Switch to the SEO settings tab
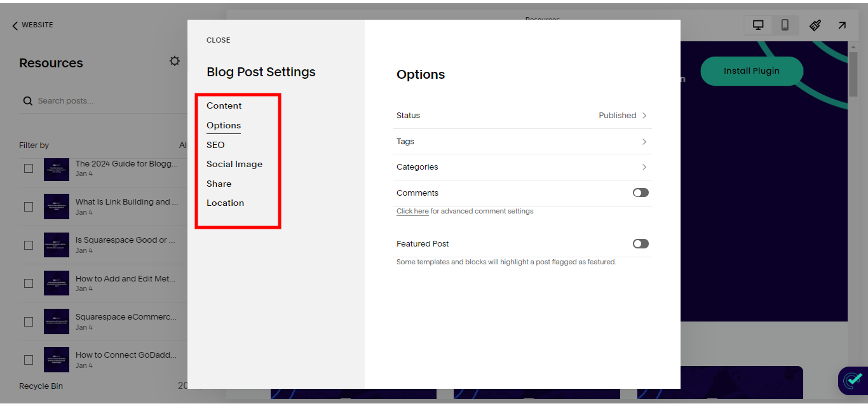This screenshot has width=868, height=406. click(215, 144)
